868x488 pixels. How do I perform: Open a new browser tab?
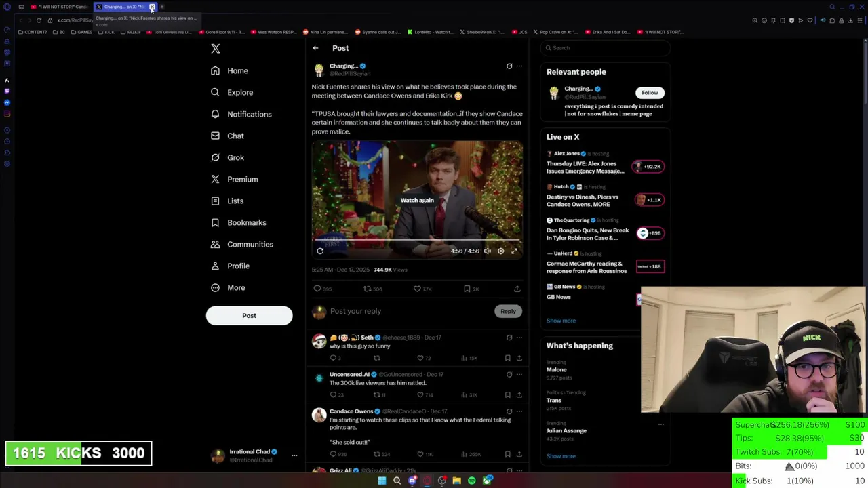point(162,7)
